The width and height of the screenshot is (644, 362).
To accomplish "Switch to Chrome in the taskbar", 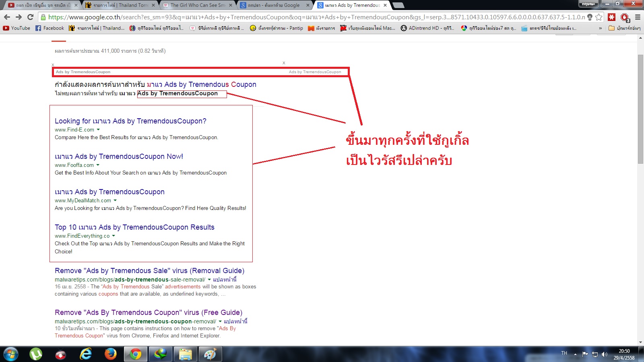I will pos(136,354).
